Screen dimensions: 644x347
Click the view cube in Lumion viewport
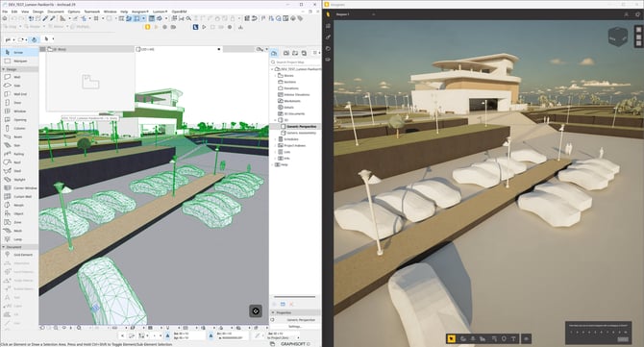tap(617, 37)
